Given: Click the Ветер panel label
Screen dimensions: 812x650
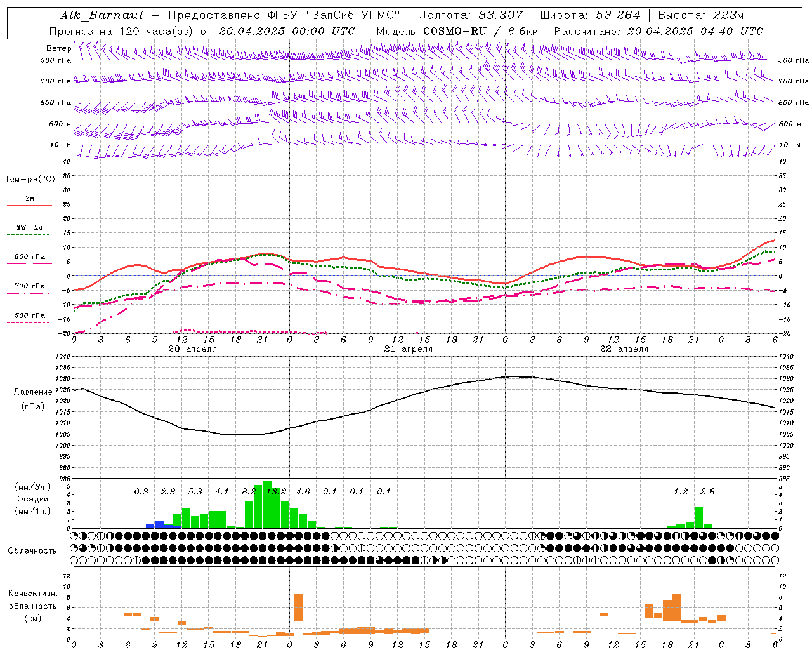Looking at the screenshot, I should [59, 48].
